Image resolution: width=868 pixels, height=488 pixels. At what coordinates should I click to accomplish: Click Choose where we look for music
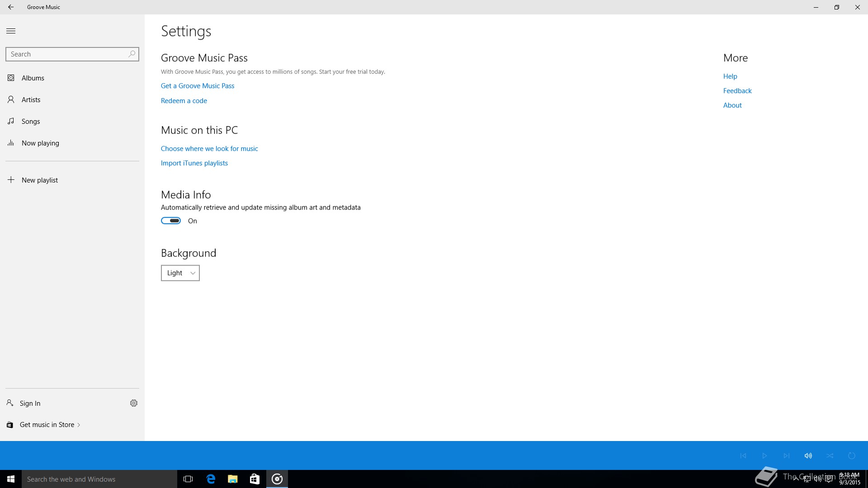click(209, 149)
